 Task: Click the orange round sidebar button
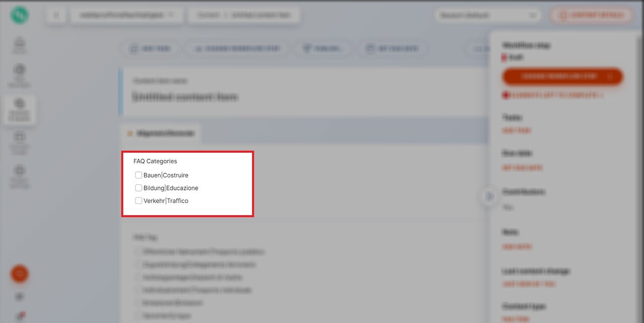20,274
